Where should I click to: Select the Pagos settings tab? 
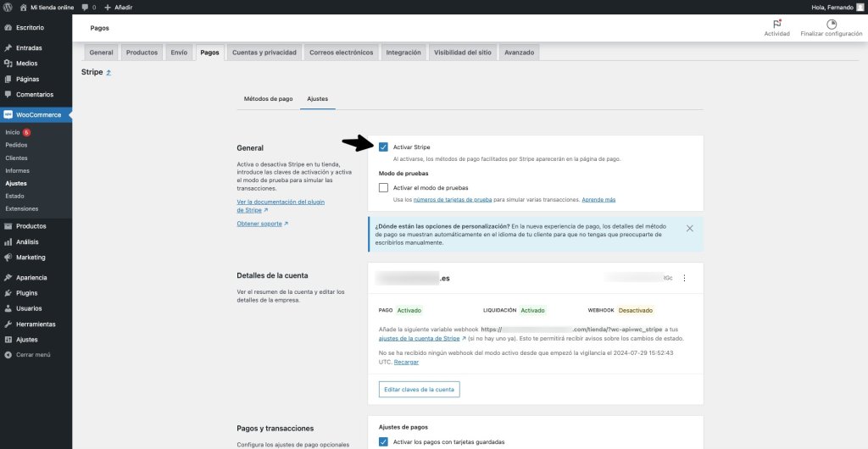click(210, 53)
